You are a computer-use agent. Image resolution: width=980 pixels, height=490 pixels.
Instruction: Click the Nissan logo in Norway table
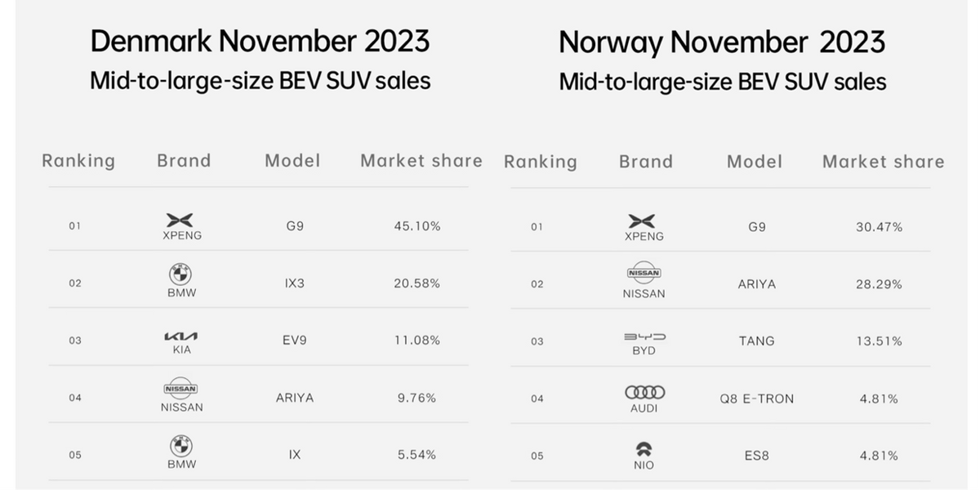[x=644, y=274]
